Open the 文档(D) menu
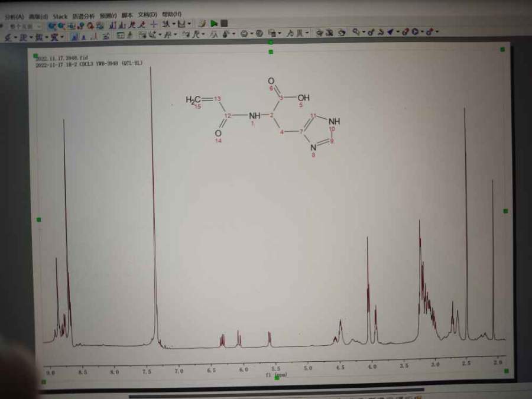This screenshot has height=399, width=532. click(x=147, y=15)
